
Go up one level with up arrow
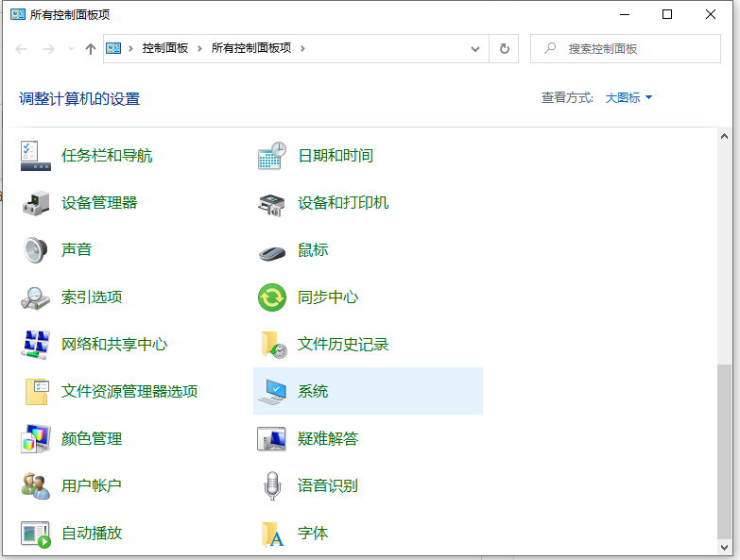tap(91, 48)
